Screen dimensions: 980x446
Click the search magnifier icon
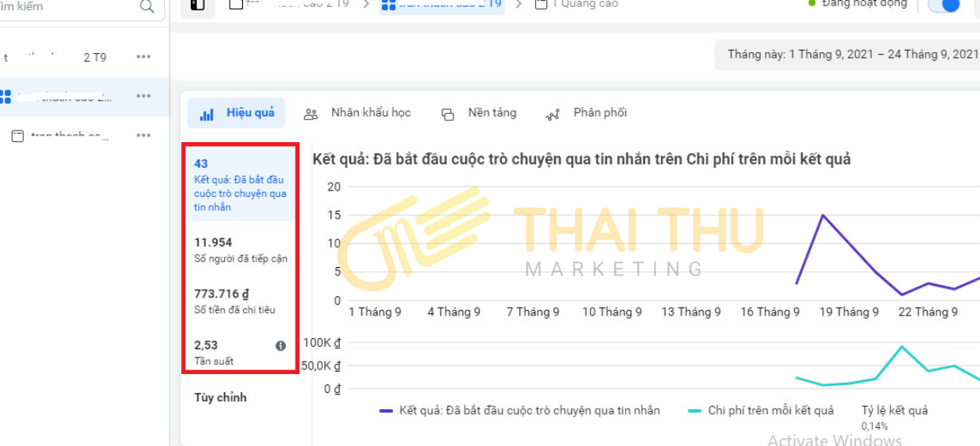[147, 7]
